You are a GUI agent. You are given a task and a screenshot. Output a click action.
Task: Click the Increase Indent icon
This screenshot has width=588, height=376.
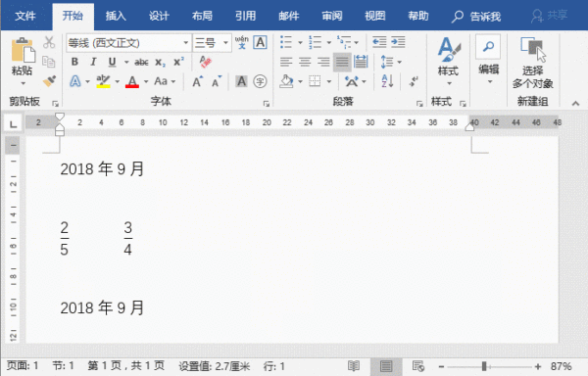pyautogui.click(x=398, y=42)
